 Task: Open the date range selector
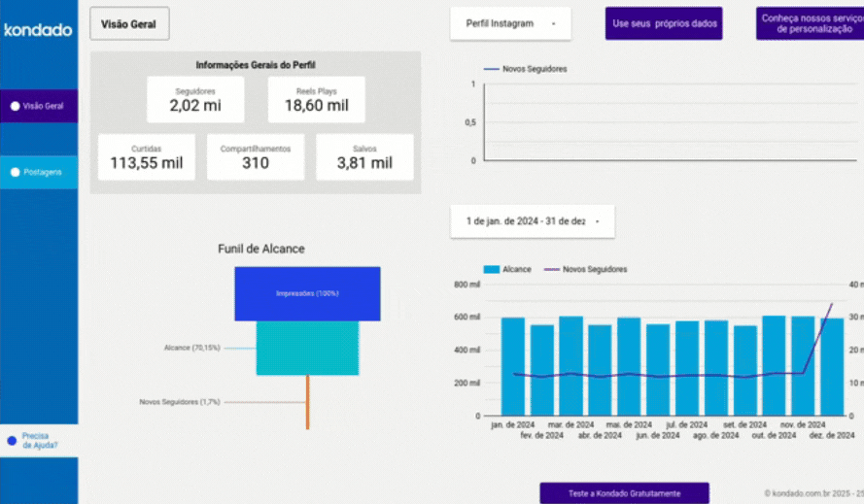pos(532,221)
